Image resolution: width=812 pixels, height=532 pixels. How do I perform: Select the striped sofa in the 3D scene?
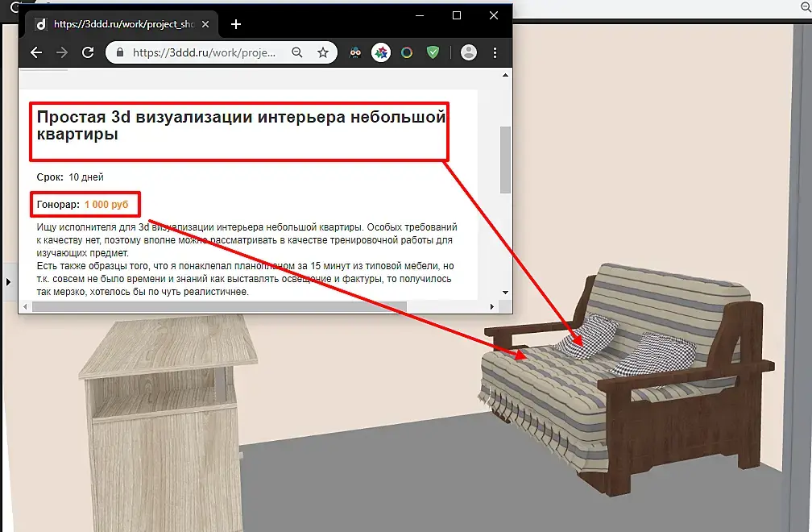tap(627, 378)
